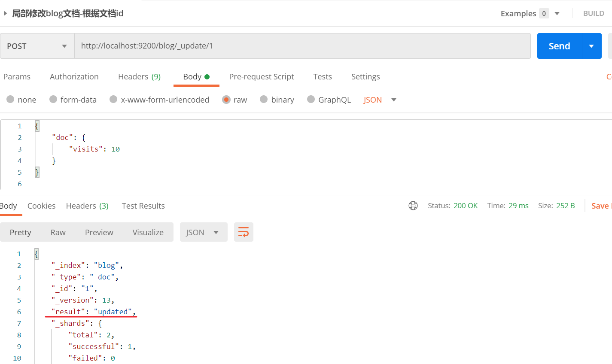The image size is (612, 364).
Task: Click the "visits": 10 line in request editor
Action: (94, 149)
